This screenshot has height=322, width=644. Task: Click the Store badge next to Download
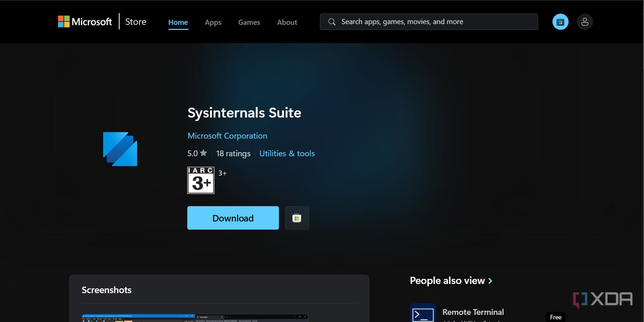297,218
